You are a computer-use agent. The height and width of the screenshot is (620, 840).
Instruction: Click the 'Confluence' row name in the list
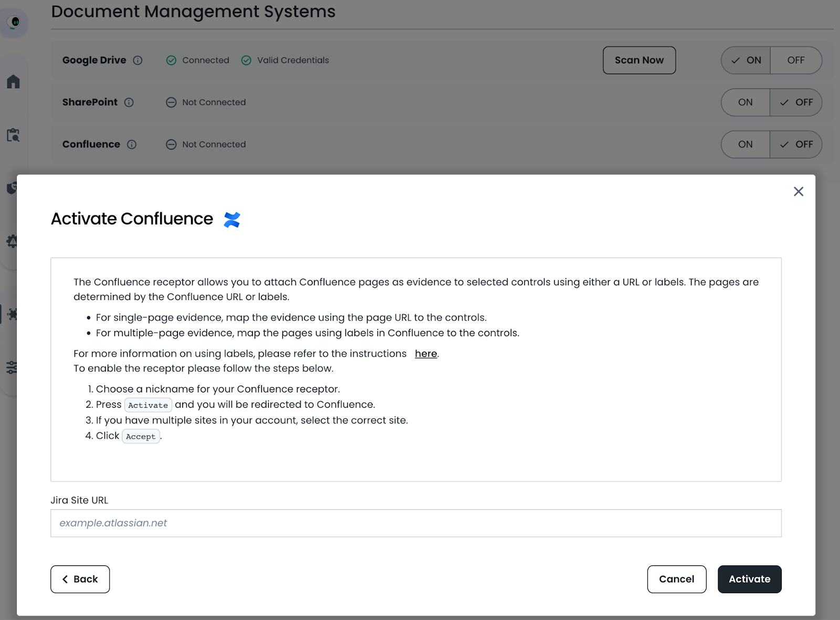tap(91, 144)
